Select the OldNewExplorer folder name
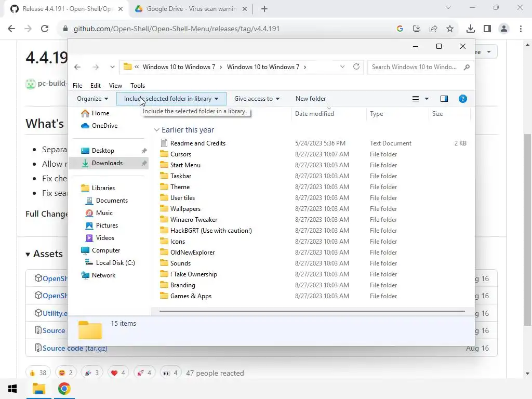532x399 pixels. click(x=192, y=252)
